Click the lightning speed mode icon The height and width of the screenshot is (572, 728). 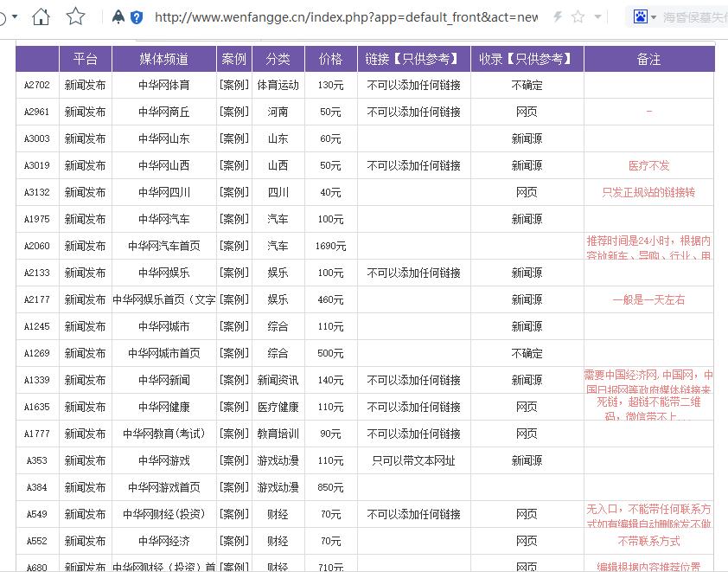(x=558, y=17)
